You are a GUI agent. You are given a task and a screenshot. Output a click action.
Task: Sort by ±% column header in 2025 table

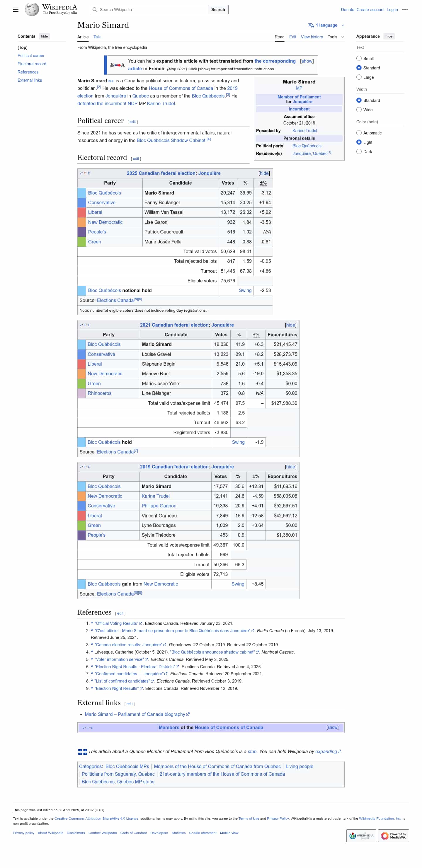pos(263,183)
